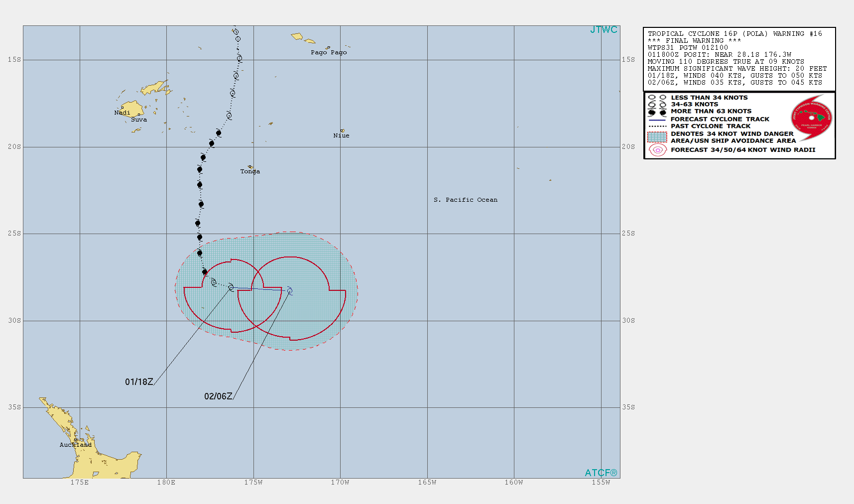Click the 01/18Z winds 040 KTS line
The width and height of the screenshot is (854, 504).
click(735, 76)
